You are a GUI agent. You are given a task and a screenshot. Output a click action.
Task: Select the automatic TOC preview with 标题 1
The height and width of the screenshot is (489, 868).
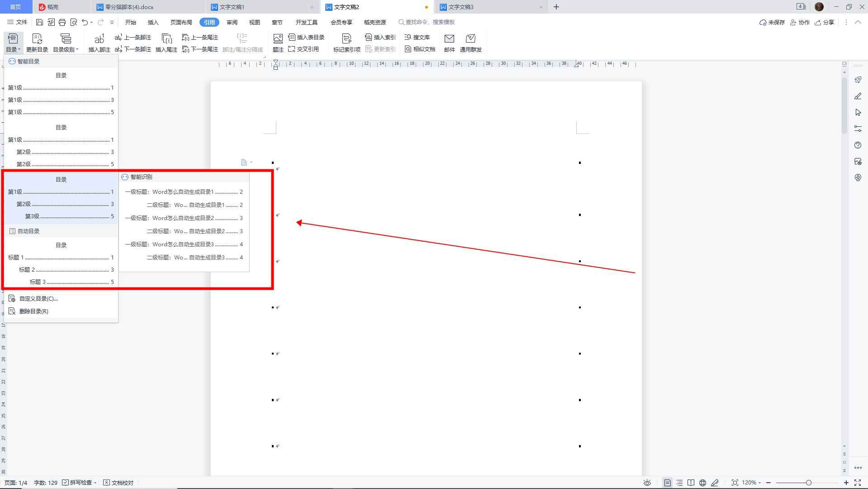pos(61,264)
